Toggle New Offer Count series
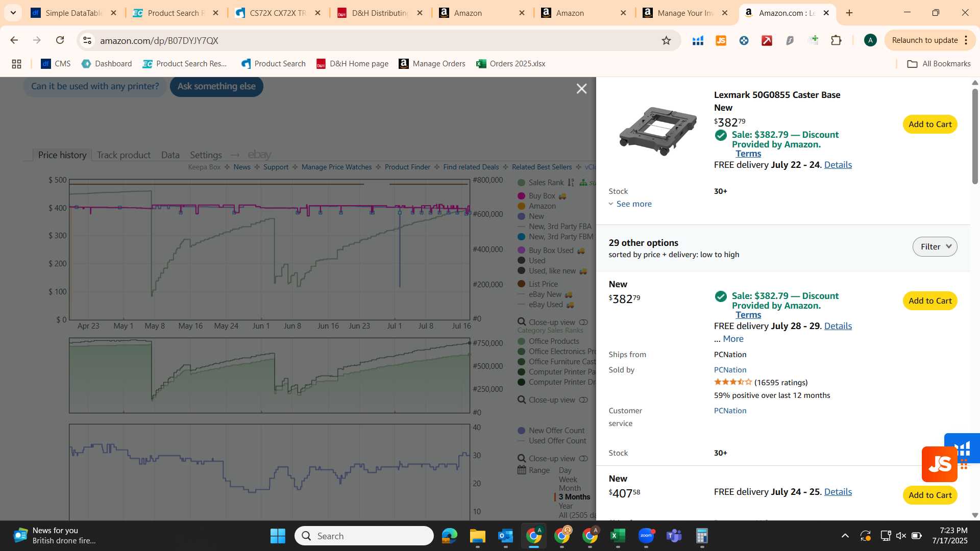Screen dimensions: 980x551 (x=551, y=431)
